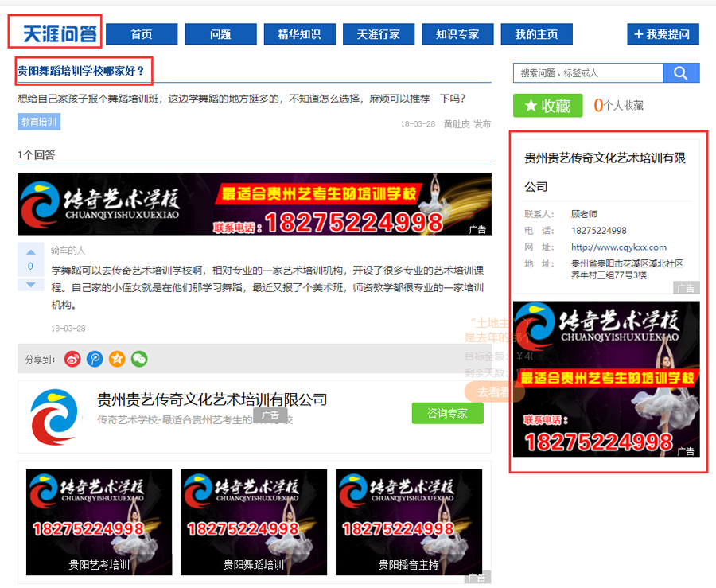Open the 贵阳艺考培训 ad thumbnail
The height and width of the screenshot is (588, 716).
[99, 522]
